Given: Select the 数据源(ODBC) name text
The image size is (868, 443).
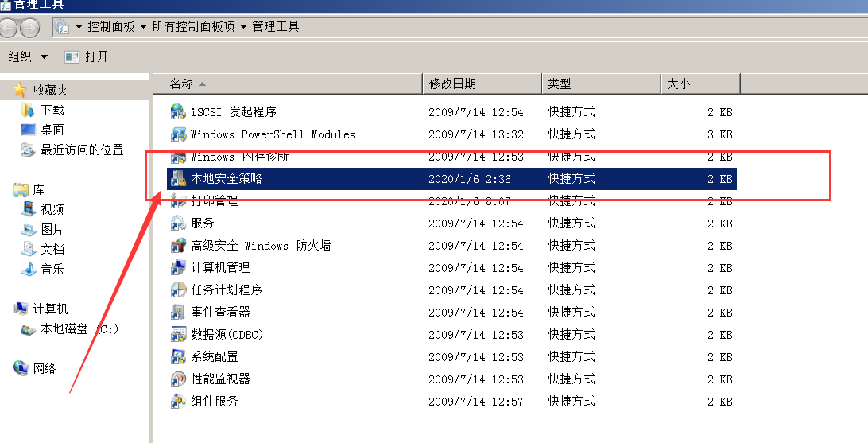Looking at the screenshot, I should coord(227,335).
